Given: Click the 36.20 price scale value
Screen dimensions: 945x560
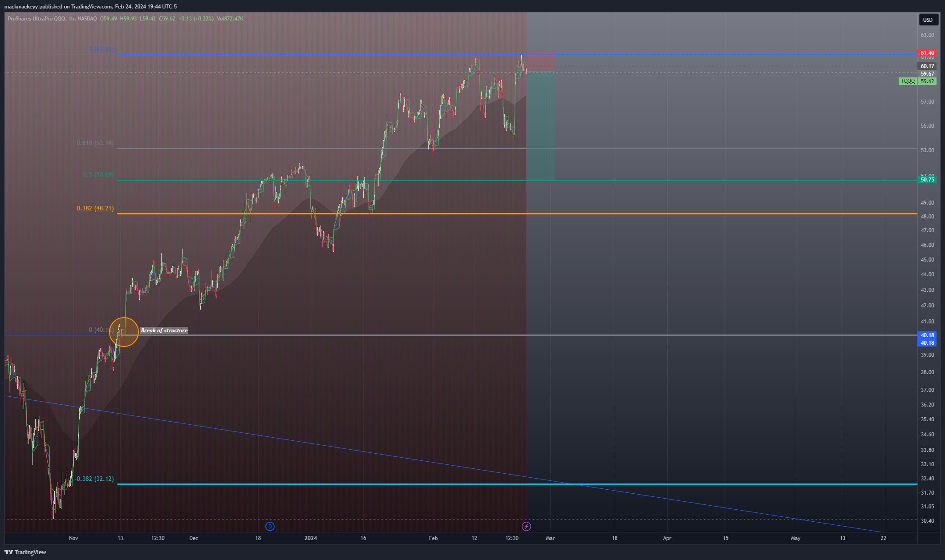Looking at the screenshot, I should (927, 405).
